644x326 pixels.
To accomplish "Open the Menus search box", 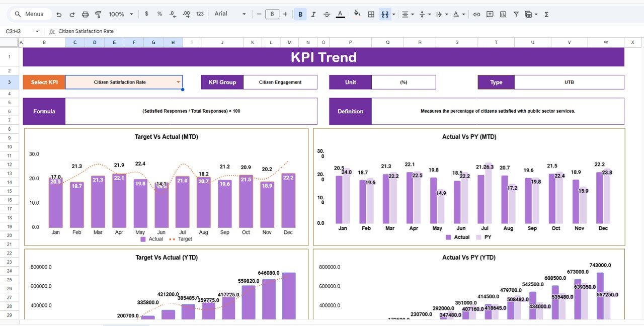I will coord(30,14).
